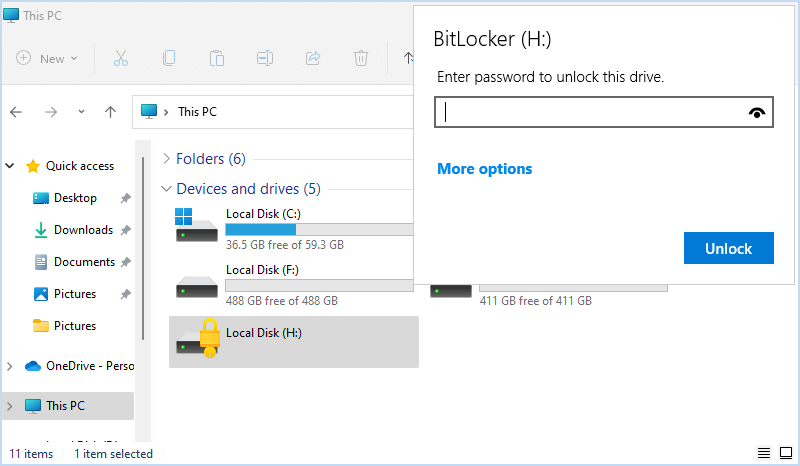Click the Delete trash can icon

pos(361,58)
